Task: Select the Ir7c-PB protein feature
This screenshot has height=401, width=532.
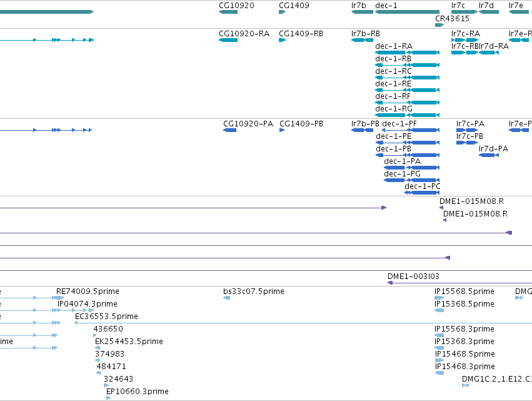Action: [x=467, y=143]
